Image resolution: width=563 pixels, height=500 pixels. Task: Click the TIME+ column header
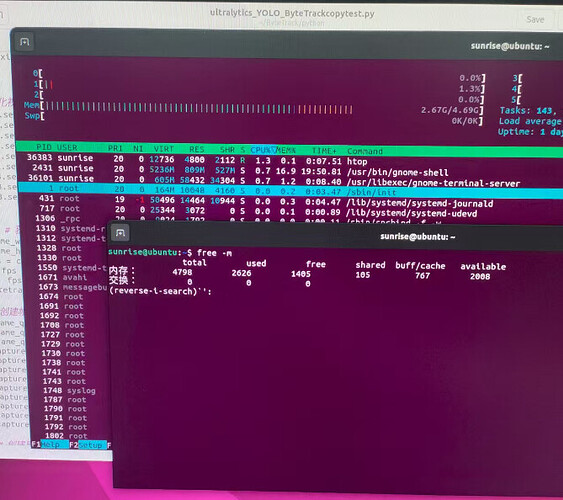tap(324, 151)
